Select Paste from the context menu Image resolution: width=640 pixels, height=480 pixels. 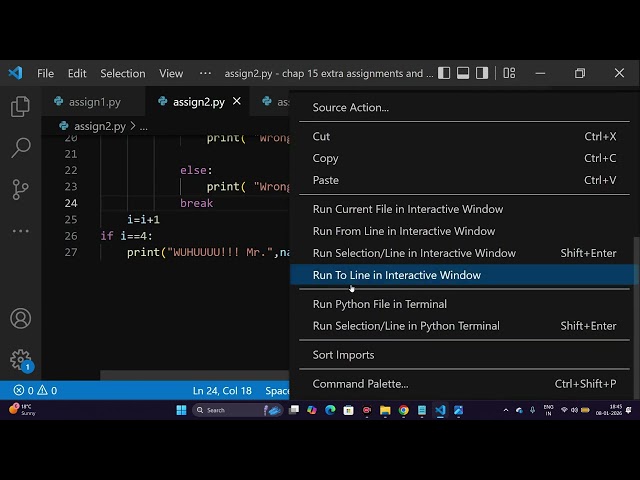464,180
